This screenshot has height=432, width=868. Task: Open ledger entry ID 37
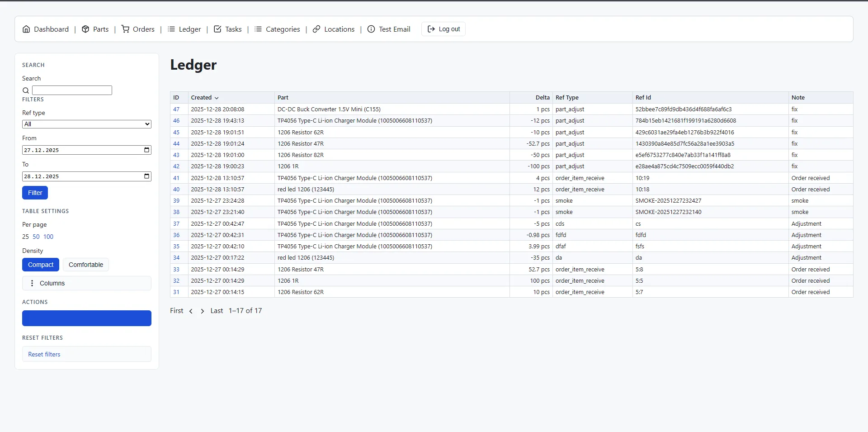pos(176,223)
